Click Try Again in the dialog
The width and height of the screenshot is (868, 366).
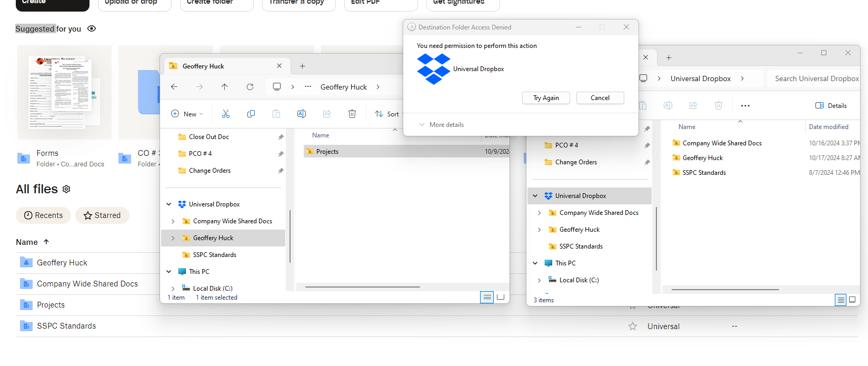point(546,98)
